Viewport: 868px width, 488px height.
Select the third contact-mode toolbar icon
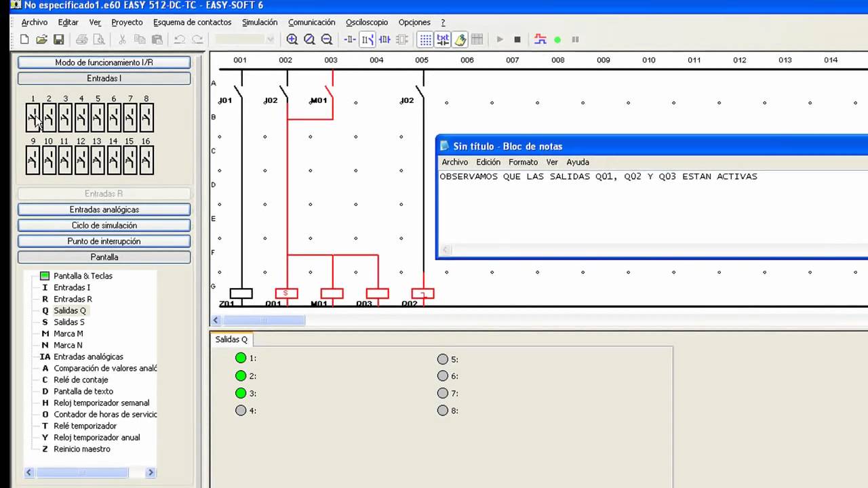point(384,39)
